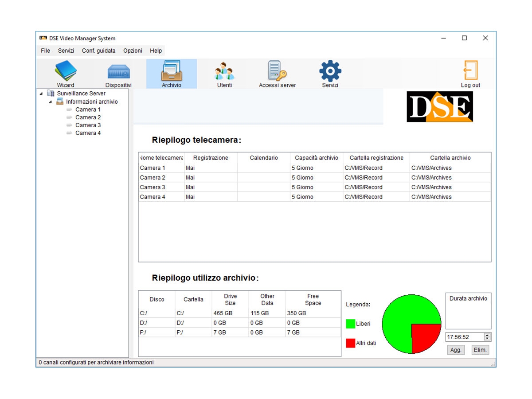The height and width of the screenshot is (399, 532).
Task: Click the time field showing 17:56:52
Action: tap(463, 337)
